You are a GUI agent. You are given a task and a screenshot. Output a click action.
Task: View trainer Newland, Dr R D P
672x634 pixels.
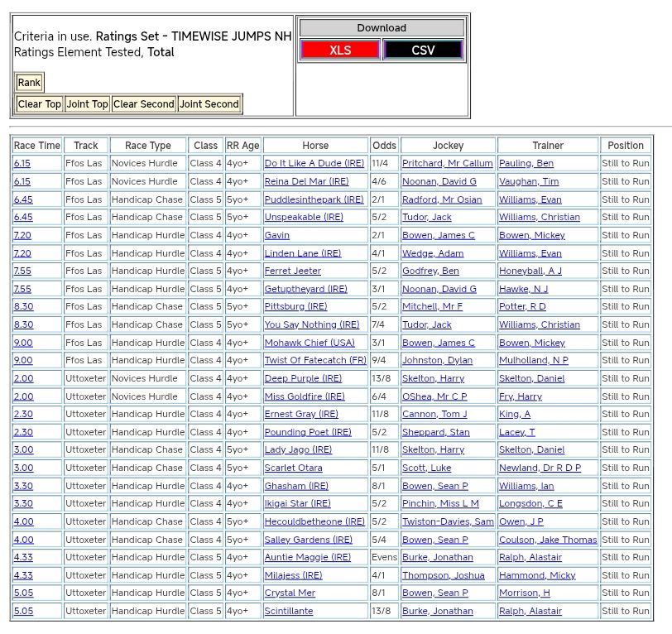(x=540, y=468)
